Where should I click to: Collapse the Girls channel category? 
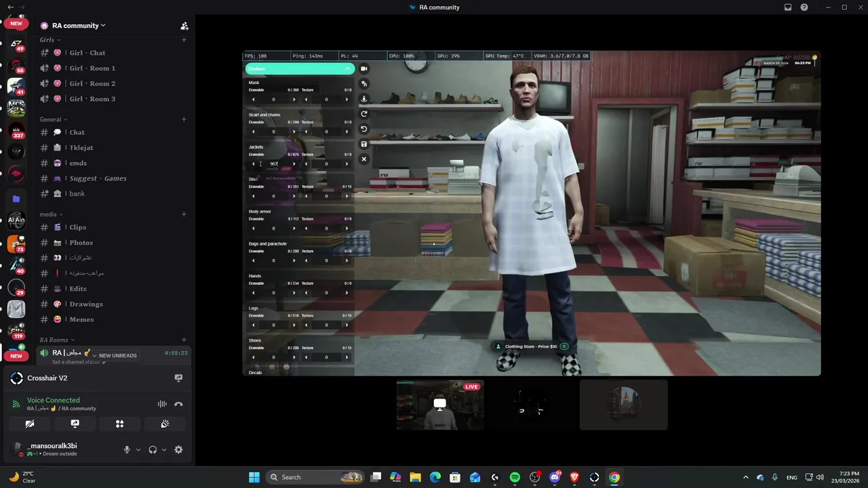click(50, 40)
